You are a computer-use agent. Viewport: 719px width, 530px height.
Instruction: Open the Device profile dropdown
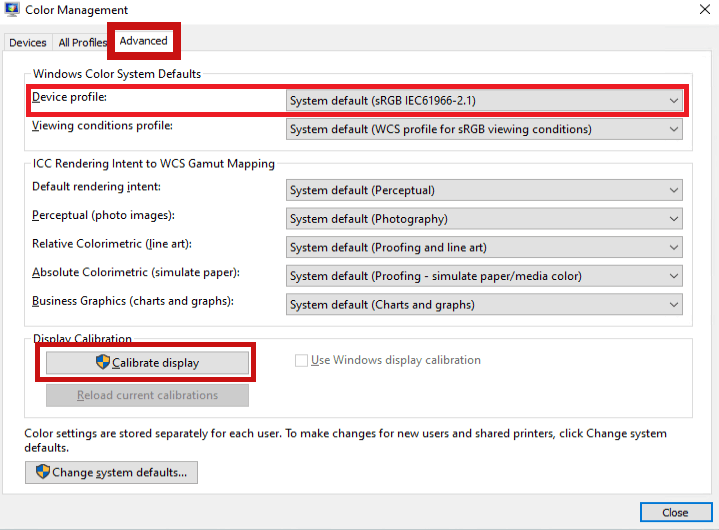tap(484, 100)
